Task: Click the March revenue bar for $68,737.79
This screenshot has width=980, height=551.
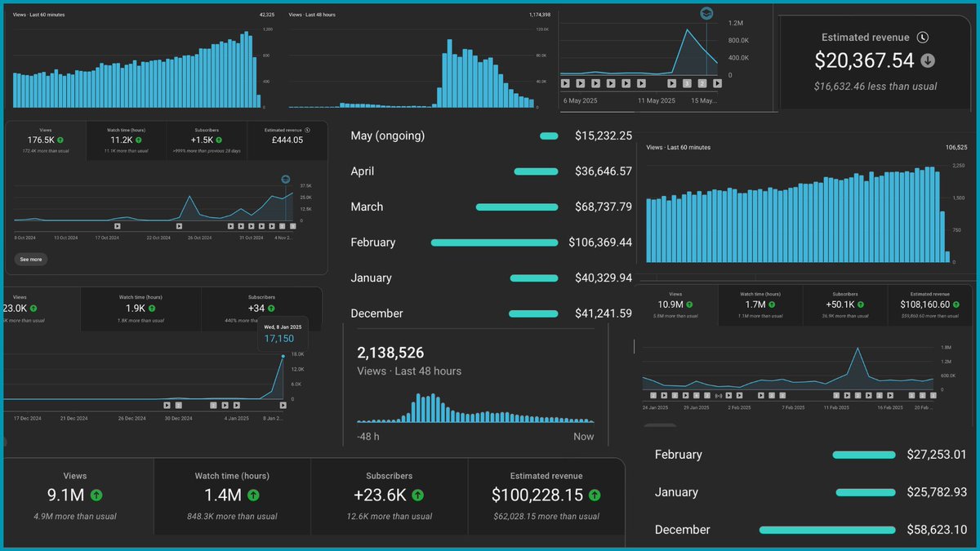Action: point(517,207)
